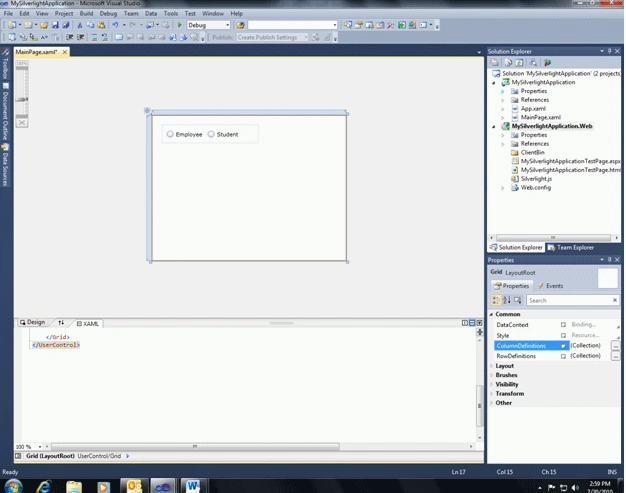Switch to horizontal split view icon
This screenshot has width=626, height=493.
[x=472, y=323]
